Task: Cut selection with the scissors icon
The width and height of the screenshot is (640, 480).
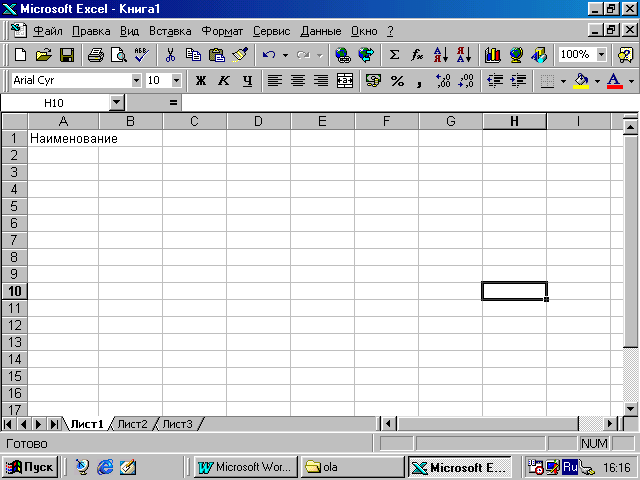Action: 170,55
